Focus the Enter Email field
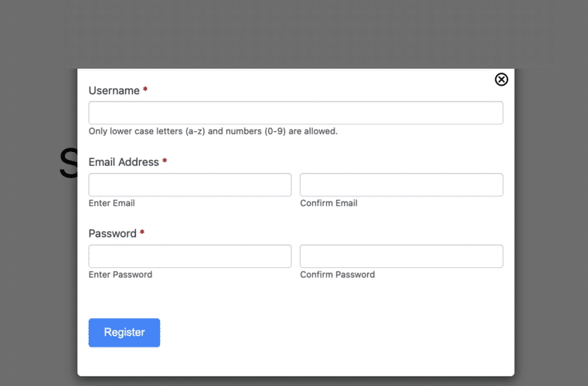588x386 pixels. 190,185
